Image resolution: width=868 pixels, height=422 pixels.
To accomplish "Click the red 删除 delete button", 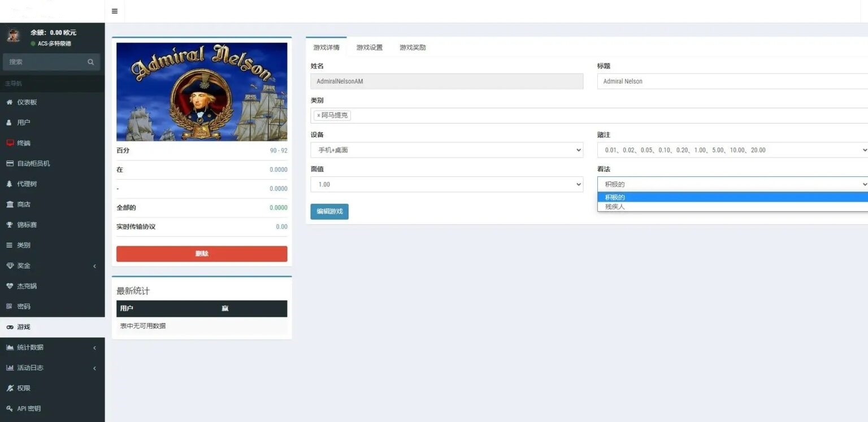I will click(202, 254).
